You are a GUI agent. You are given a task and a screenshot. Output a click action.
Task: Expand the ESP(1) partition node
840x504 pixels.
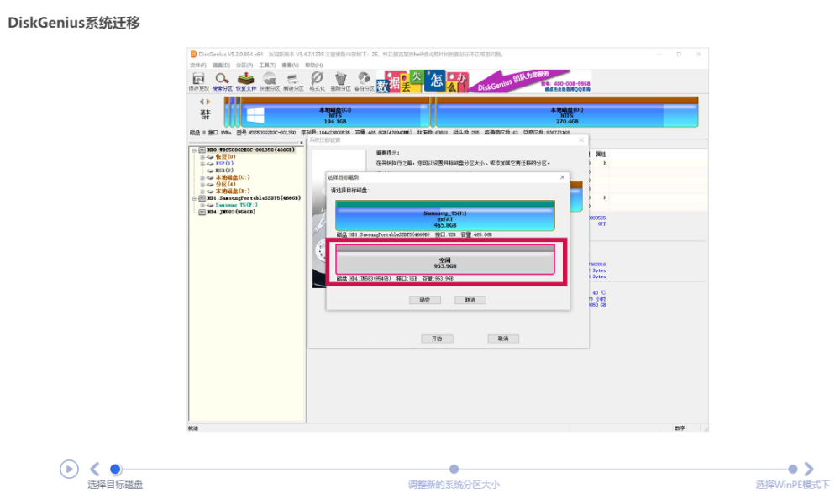click(202, 164)
